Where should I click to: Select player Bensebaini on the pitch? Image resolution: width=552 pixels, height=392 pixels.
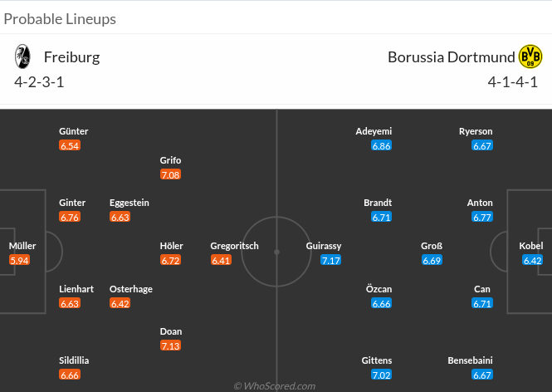pos(470,360)
